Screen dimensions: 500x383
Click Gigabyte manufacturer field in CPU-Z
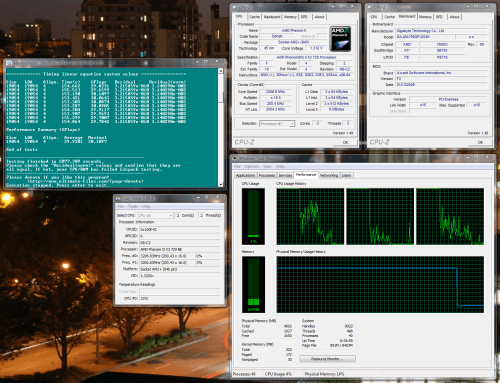(x=442, y=31)
